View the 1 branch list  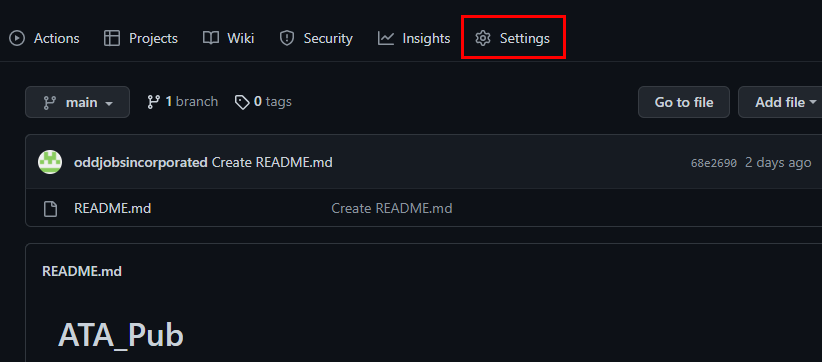click(x=182, y=102)
